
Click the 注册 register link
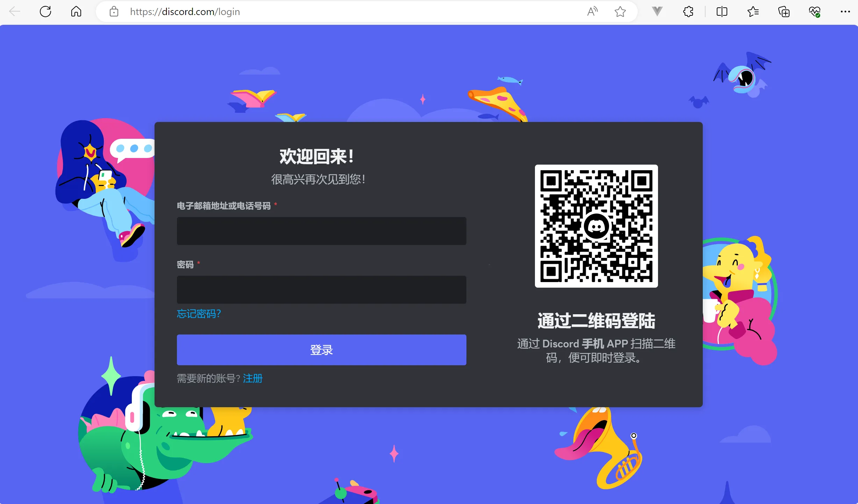(x=252, y=378)
